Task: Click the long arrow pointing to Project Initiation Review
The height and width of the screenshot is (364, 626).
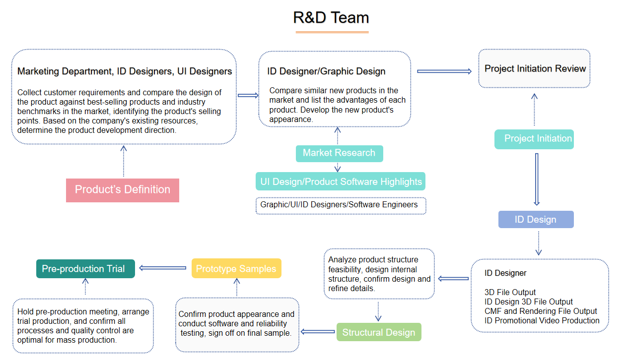Action: pos(444,71)
